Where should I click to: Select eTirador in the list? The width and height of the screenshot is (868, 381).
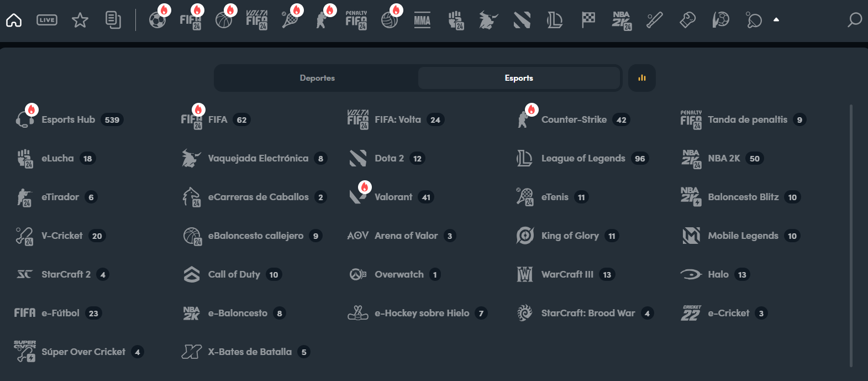click(x=57, y=197)
